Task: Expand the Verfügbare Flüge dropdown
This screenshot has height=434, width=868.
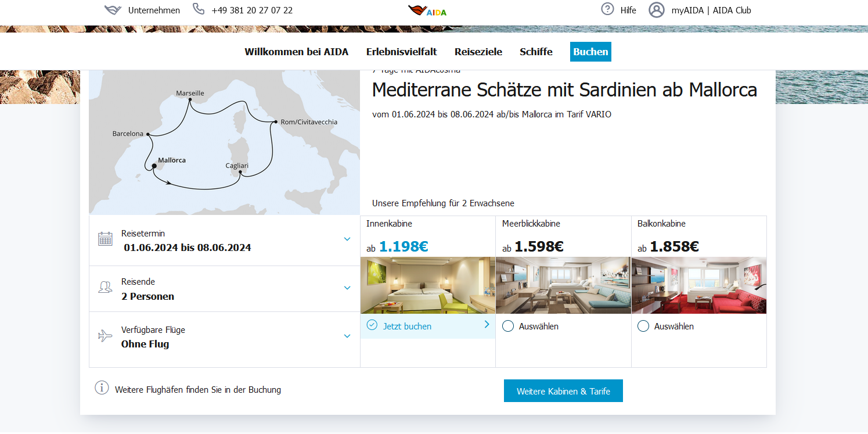Action: pos(347,336)
